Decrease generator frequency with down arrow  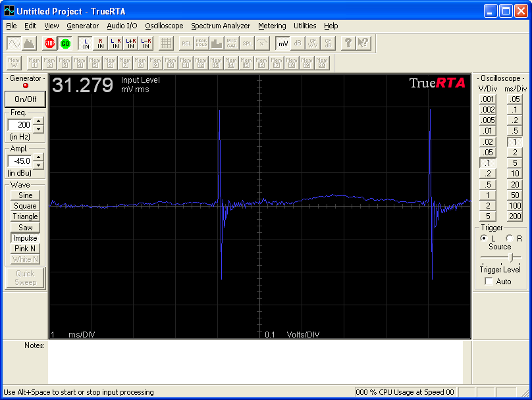tap(39, 129)
